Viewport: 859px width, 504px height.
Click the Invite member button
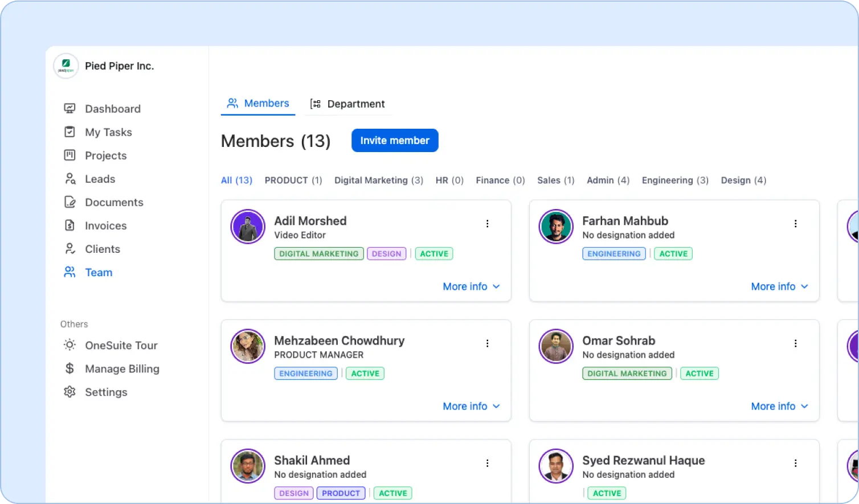coord(395,140)
